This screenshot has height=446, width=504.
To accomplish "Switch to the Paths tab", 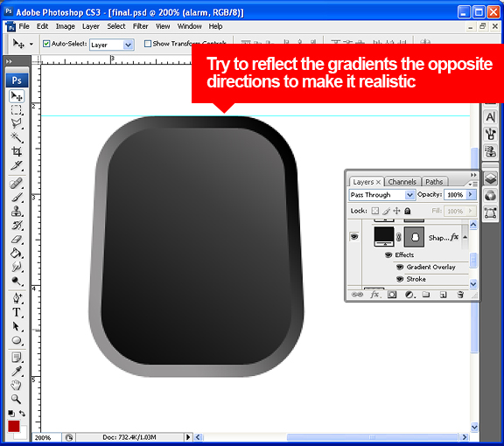I will [x=434, y=182].
